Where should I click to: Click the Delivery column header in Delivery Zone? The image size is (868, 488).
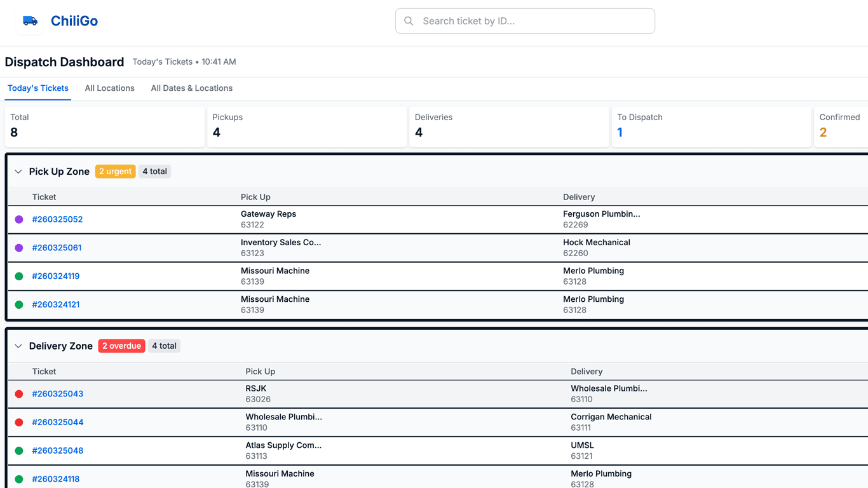tap(587, 372)
